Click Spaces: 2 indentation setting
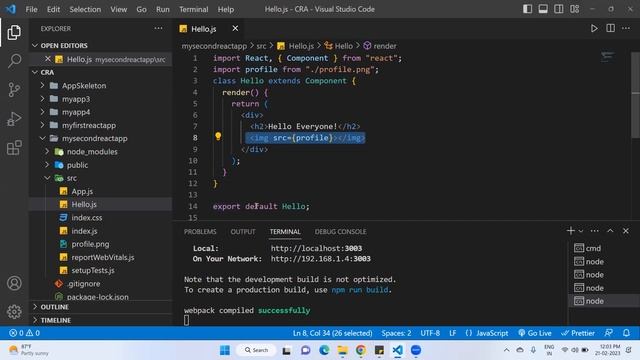 [396, 333]
